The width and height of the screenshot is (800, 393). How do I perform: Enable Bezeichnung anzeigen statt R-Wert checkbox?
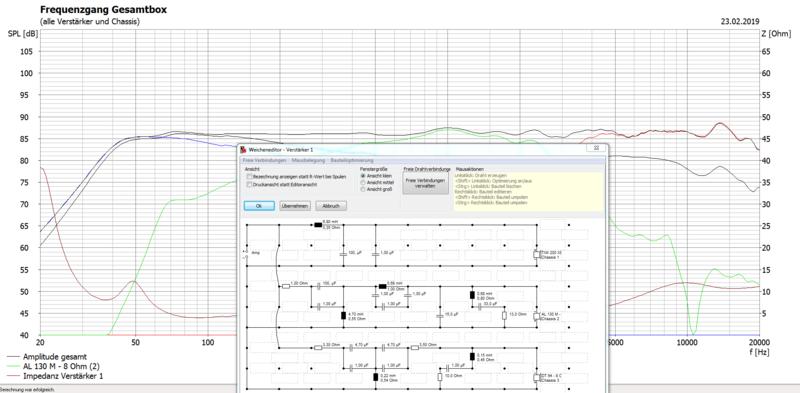pos(250,176)
